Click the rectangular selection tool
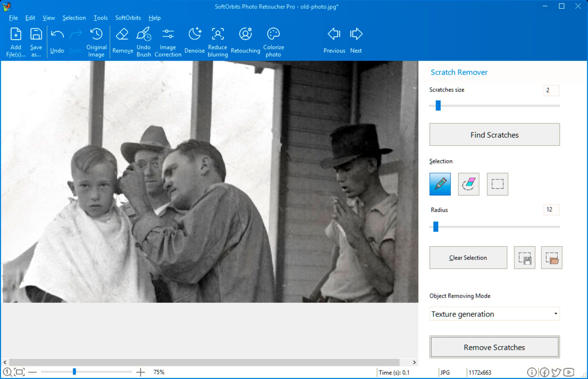The width and height of the screenshot is (588, 379). click(497, 184)
